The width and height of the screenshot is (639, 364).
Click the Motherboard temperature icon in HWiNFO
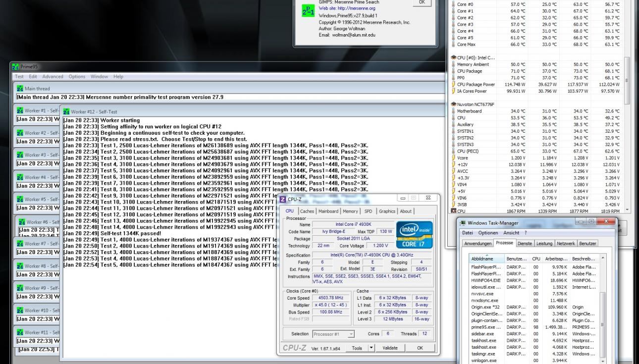(453, 111)
